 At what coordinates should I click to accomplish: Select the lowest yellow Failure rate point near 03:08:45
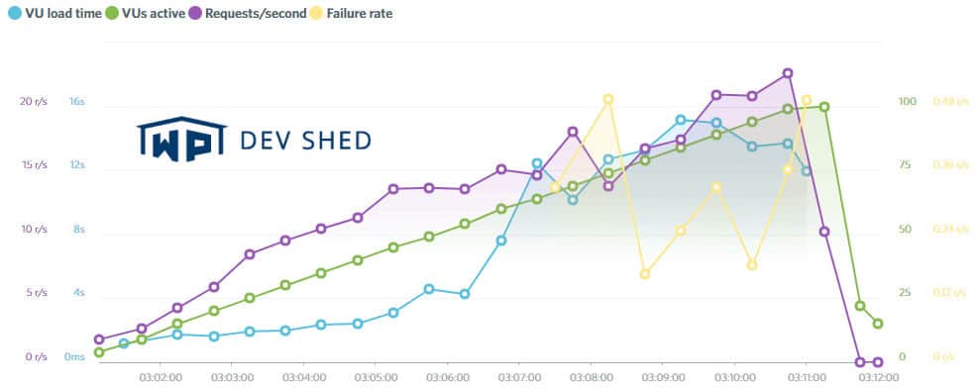point(646,273)
